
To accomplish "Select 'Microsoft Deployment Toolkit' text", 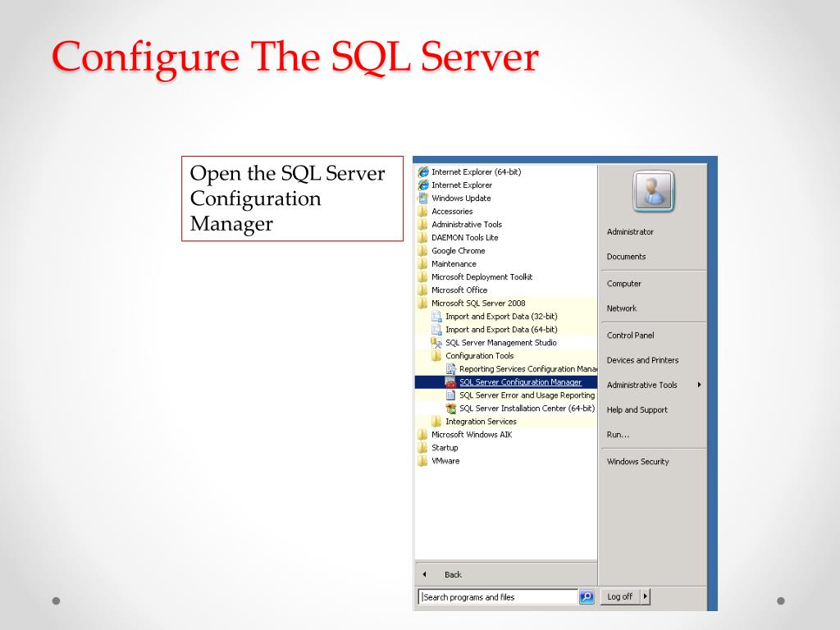I will 482,277.
